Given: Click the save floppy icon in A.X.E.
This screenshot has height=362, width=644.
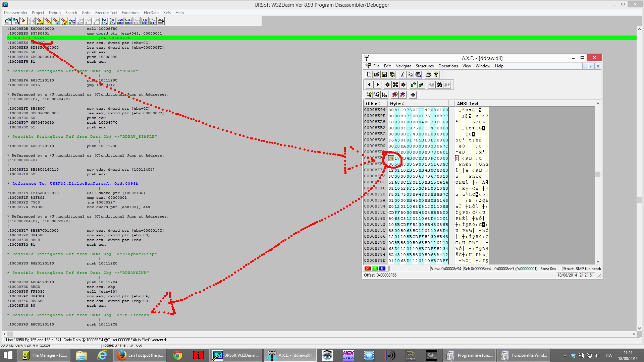Looking at the screenshot, I should (x=384, y=74).
